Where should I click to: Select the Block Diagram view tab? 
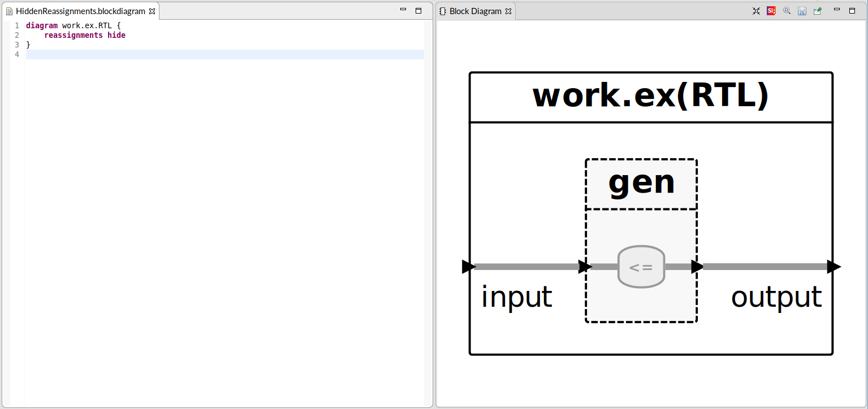(476, 11)
